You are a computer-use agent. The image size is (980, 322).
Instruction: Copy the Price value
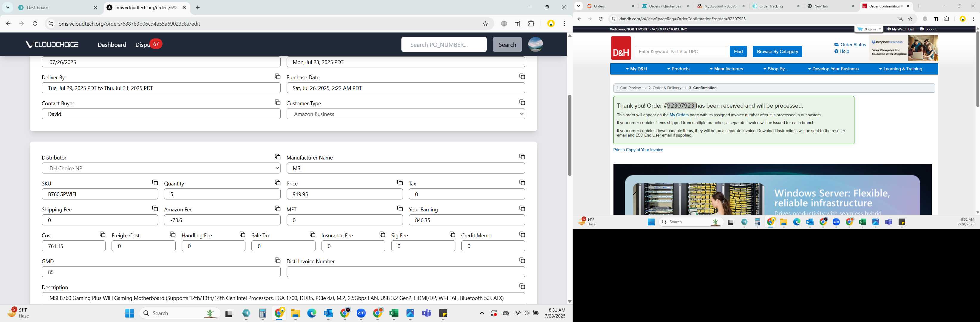click(399, 183)
